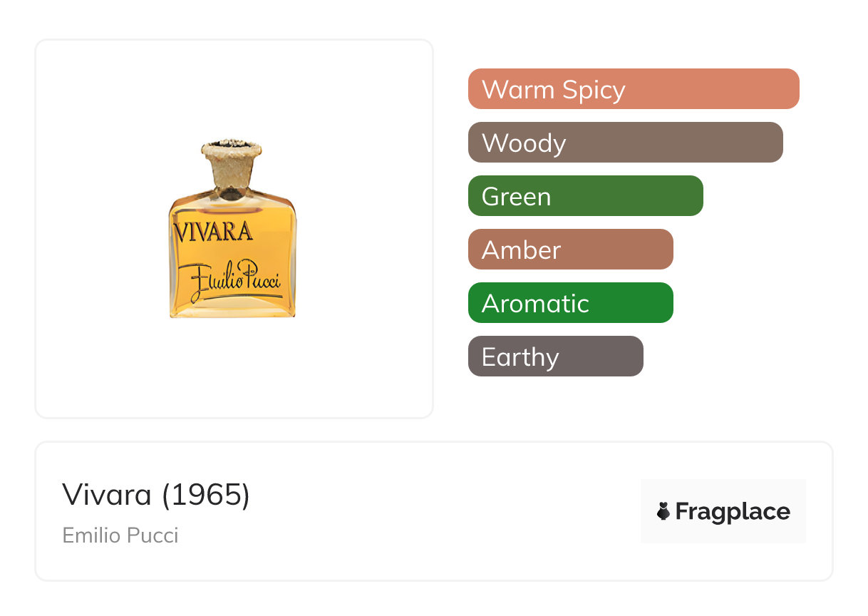
Task: Click the Fragplace bottle logo icon
Action: [x=663, y=511]
